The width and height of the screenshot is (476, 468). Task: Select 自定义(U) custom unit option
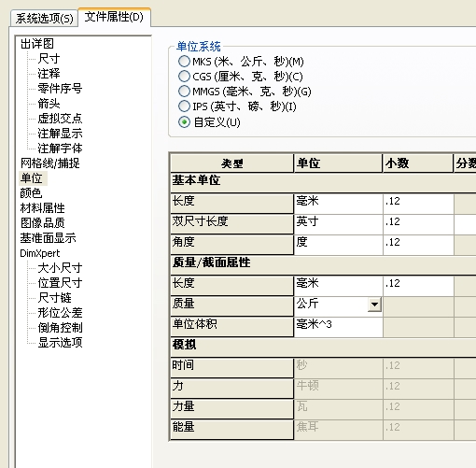(184, 121)
